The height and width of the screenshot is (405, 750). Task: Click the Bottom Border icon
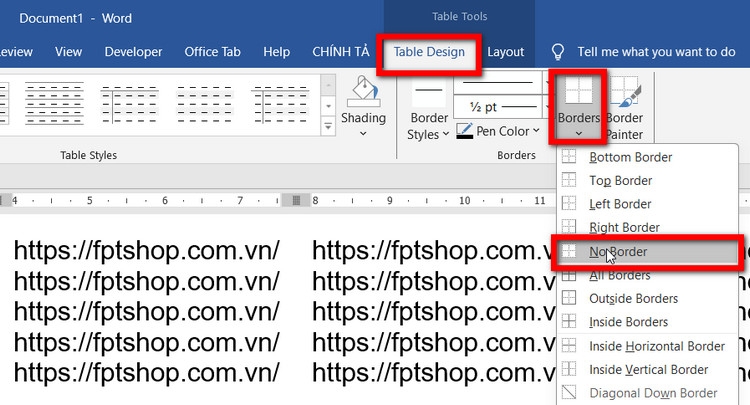[x=569, y=156]
